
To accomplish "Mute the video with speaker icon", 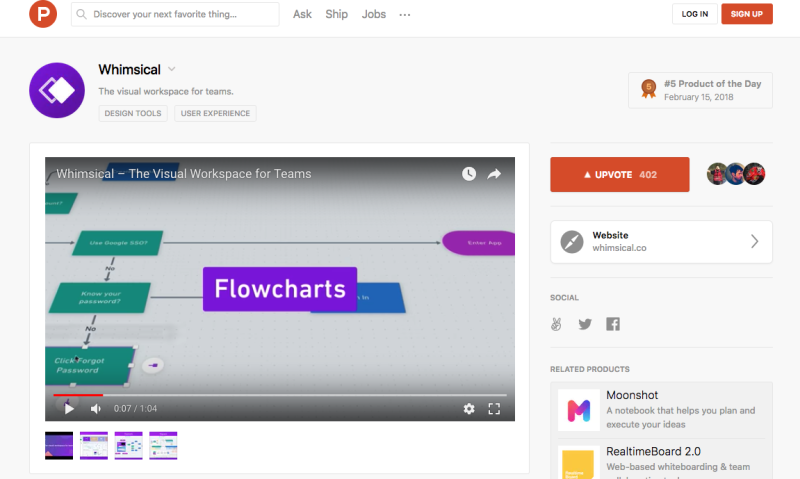I will [x=95, y=409].
